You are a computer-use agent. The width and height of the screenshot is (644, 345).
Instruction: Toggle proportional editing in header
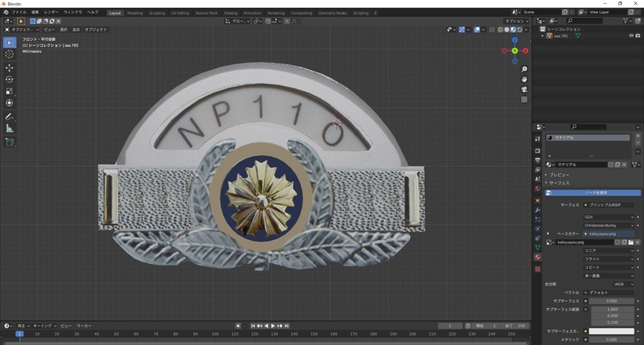[287, 21]
